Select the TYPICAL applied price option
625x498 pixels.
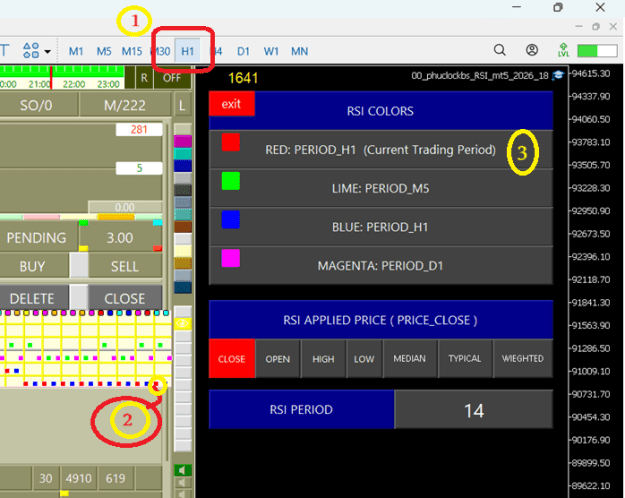(x=465, y=359)
